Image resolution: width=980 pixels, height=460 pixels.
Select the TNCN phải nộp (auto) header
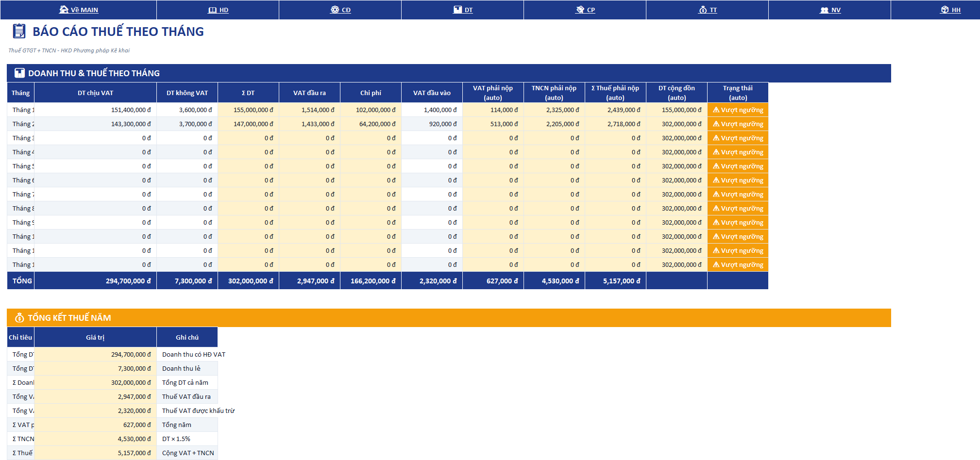(554, 93)
